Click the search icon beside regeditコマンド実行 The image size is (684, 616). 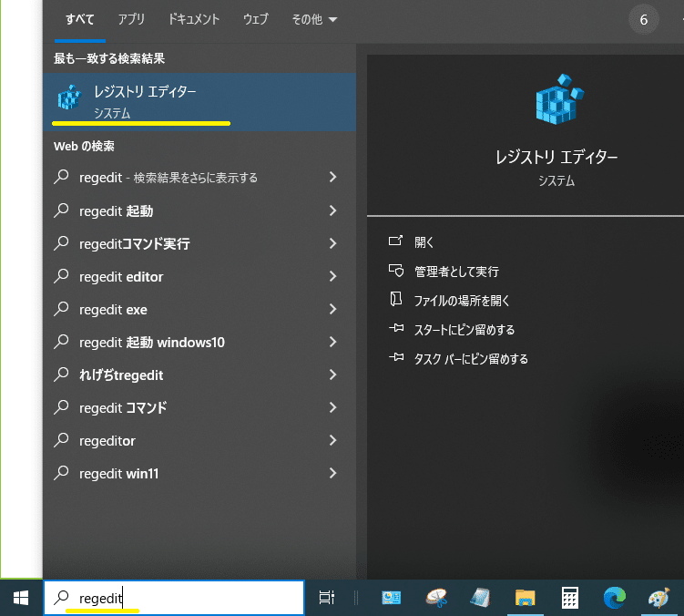[x=61, y=243]
